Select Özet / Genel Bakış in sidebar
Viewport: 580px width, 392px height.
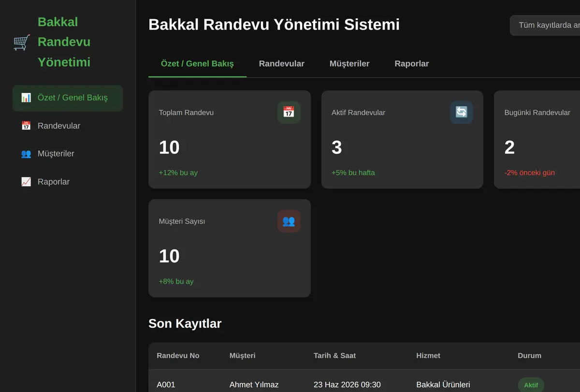(68, 98)
